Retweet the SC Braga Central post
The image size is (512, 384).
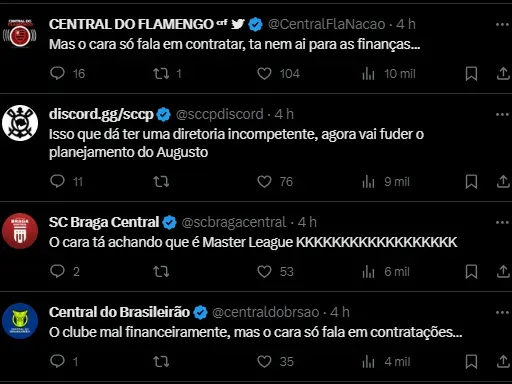(161, 272)
